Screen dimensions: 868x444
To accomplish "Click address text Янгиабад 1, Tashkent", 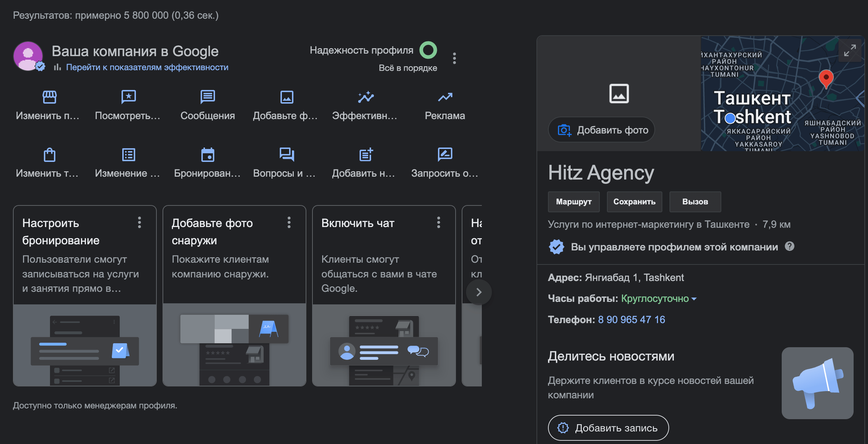I will 634,277.
